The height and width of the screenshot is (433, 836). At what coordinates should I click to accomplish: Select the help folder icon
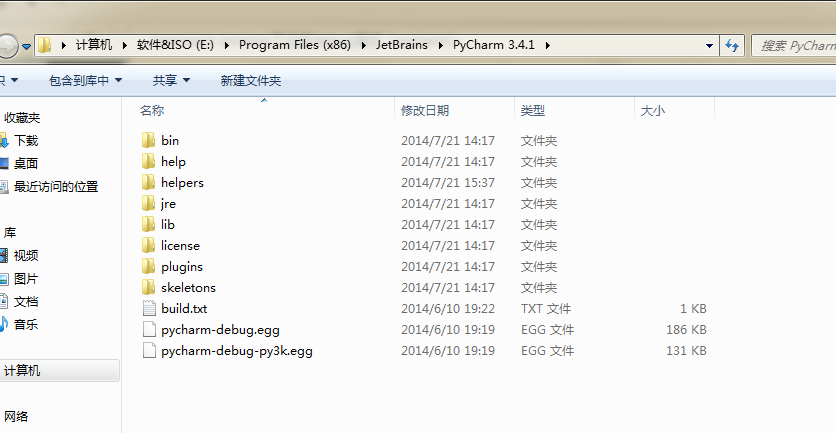(149, 161)
